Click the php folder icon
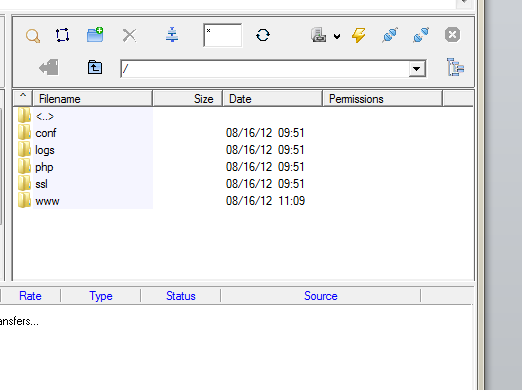This screenshot has height=390, width=522. pos(25,166)
